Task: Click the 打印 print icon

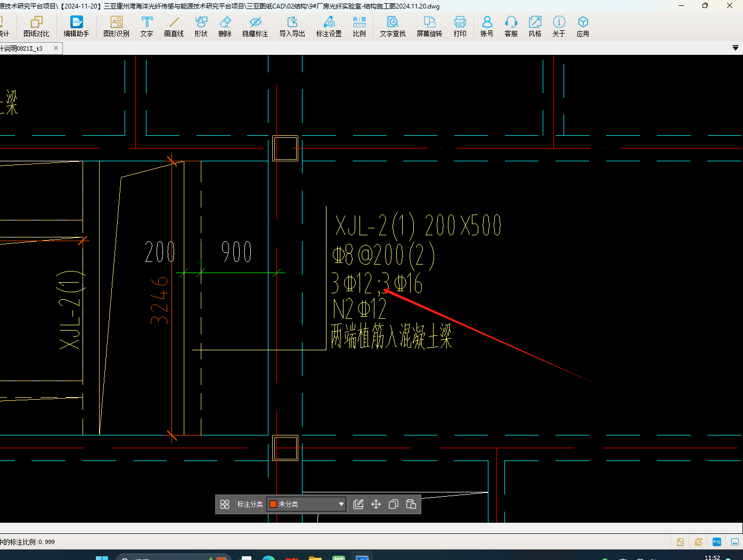Action: [x=460, y=26]
